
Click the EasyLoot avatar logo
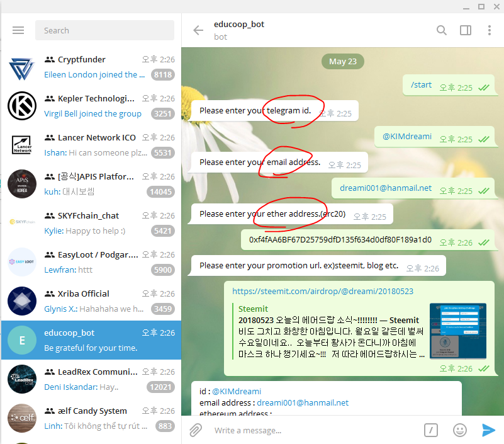point(22,262)
